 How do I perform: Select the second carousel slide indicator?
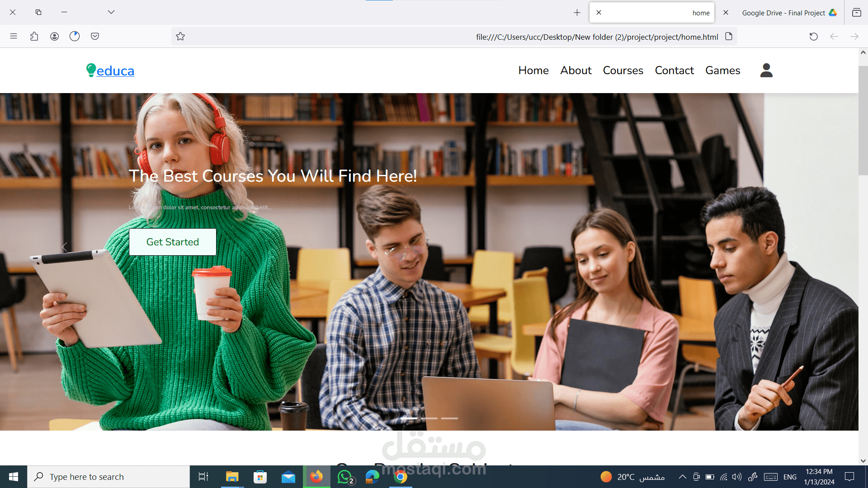click(429, 418)
